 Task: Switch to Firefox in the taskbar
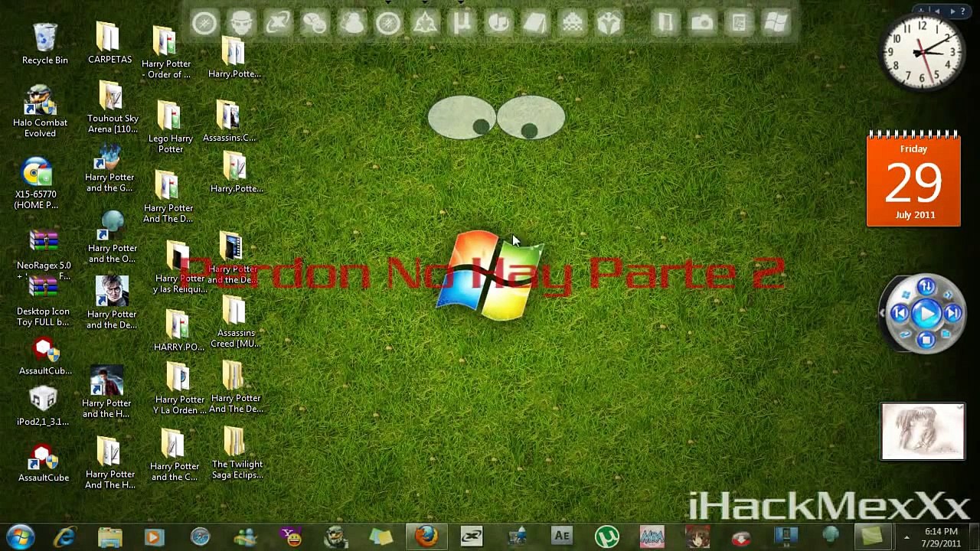(426, 536)
